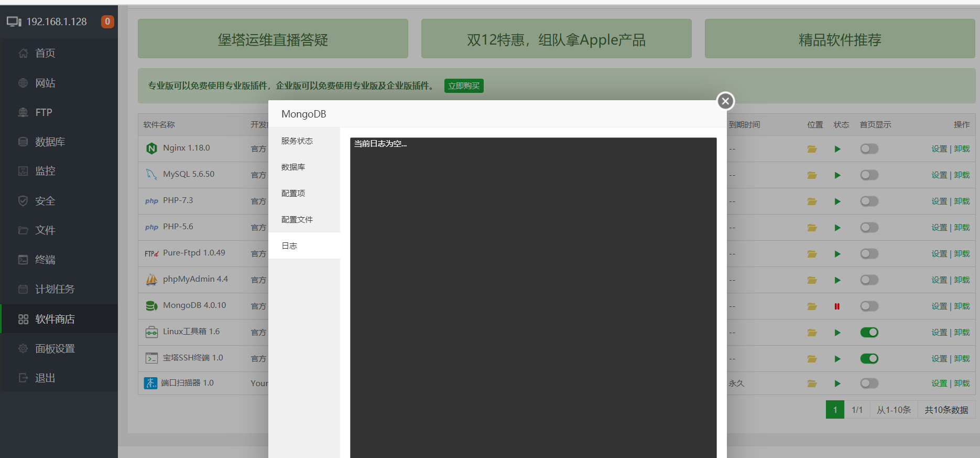Screen dimensions: 980x458
Task: Click the 宝塔SSH终端 terminal icon
Action: pyautogui.click(x=151, y=358)
